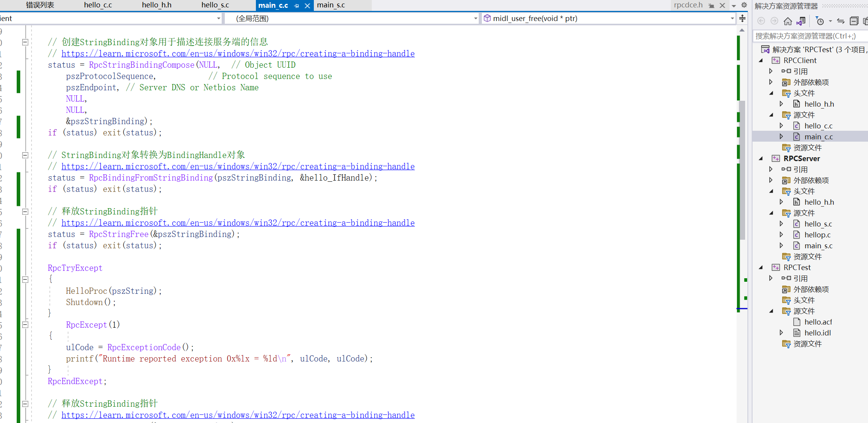Click the Home icon in Solution Explorer
868x423 pixels.
788,21
